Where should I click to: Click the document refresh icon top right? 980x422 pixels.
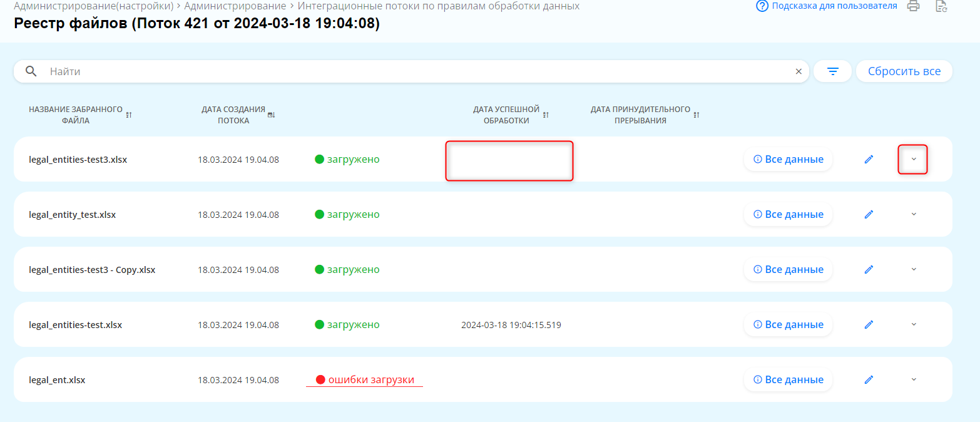pos(941,6)
